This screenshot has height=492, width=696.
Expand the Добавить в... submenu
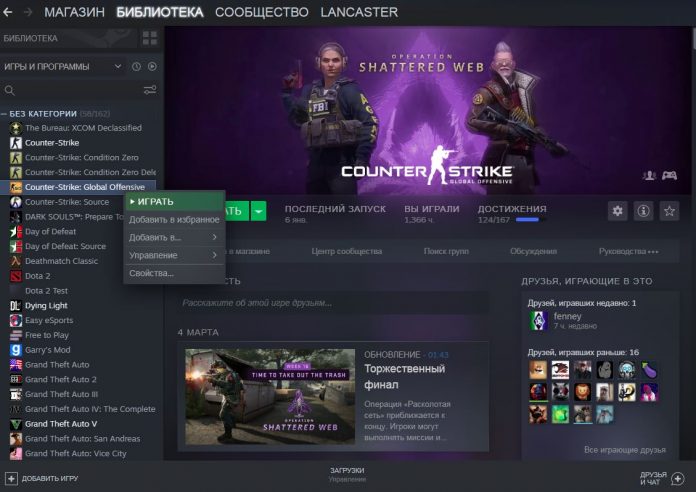coord(174,238)
